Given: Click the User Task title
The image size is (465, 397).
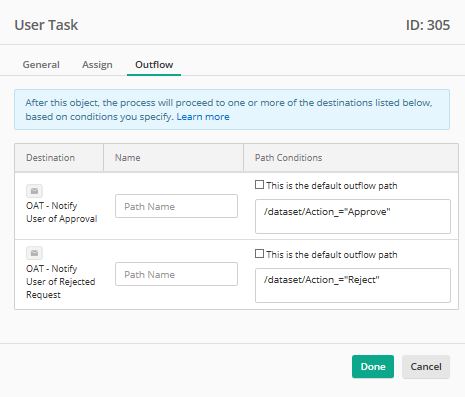Looking at the screenshot, I should point(46,25).
